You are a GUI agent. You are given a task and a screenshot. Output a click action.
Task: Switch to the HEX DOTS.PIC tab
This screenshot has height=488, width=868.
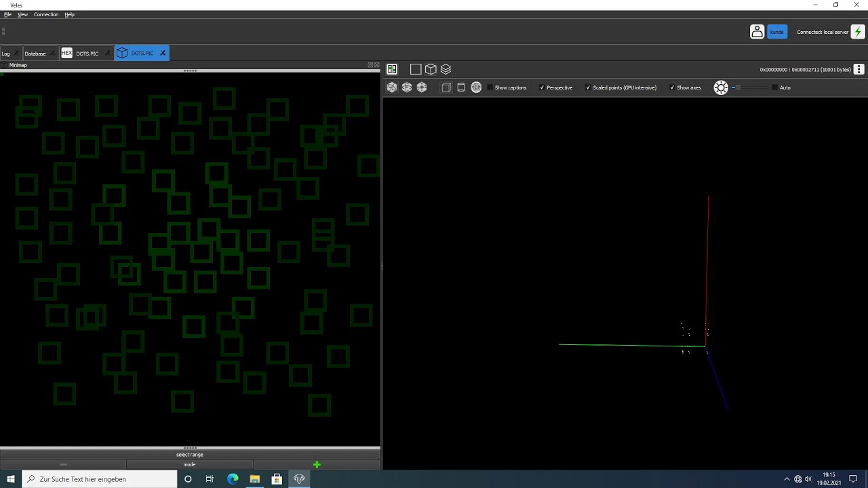point(87,54)
